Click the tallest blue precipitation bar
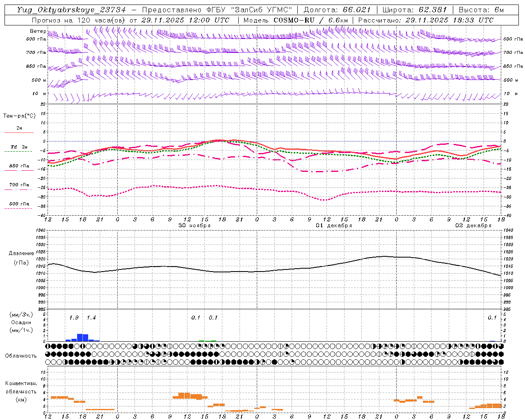Image resolution: width=525 pixels, height=420 pixels. [x=80, y=338]
